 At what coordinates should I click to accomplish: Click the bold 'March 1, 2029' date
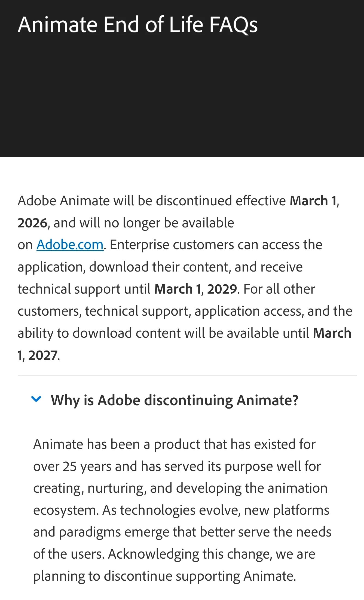[x=195, y=289]
